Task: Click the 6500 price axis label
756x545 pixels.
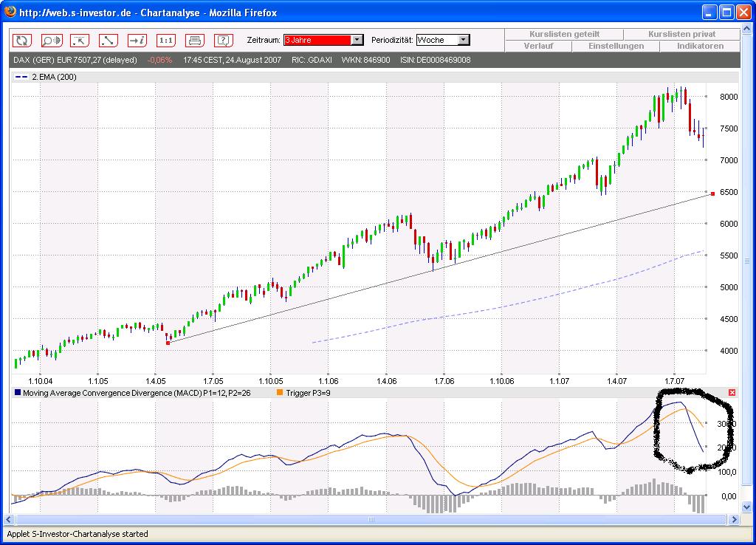Action: point(729,192)
